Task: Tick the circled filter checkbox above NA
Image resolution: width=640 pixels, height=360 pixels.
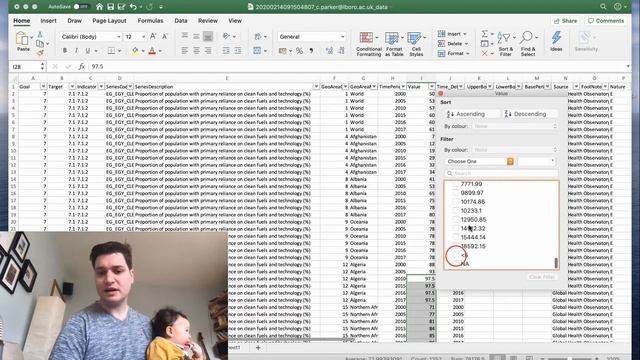Action: click(x=456, y=255)
